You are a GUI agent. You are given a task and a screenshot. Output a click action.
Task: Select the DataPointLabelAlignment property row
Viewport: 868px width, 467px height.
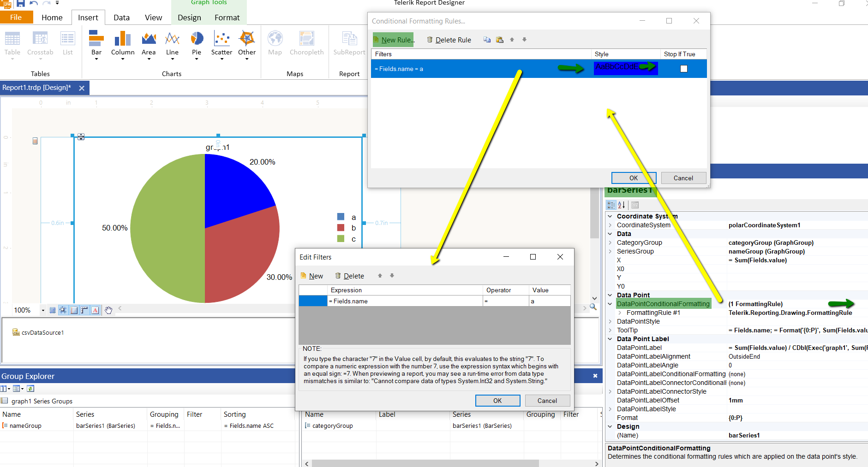(x=737, y=356)
